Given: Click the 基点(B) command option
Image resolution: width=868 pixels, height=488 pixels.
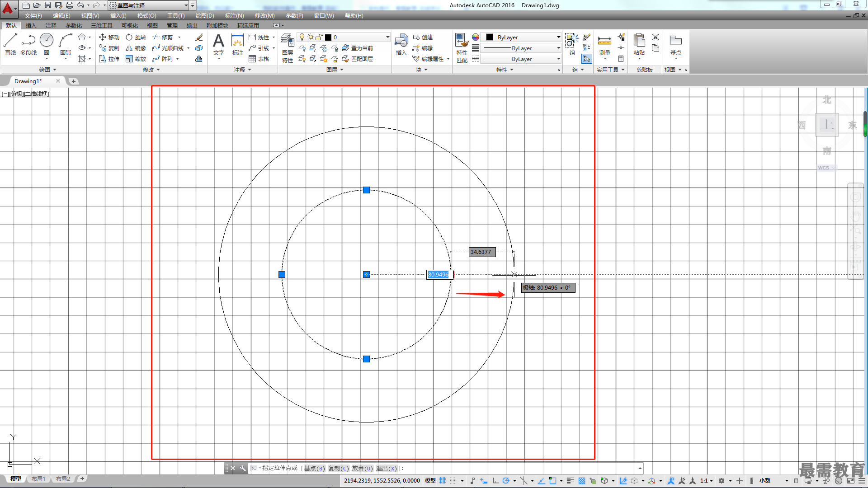Looking at the screenshot, I should click(314, 468).
